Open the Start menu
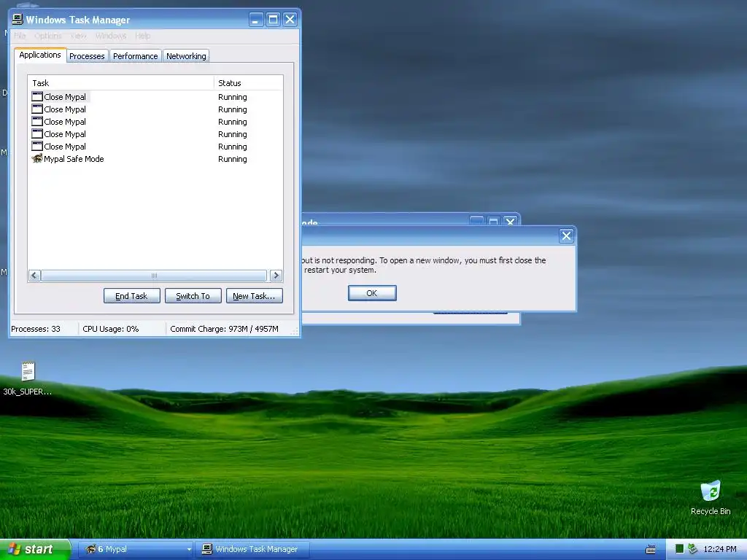 coord(35,550)
